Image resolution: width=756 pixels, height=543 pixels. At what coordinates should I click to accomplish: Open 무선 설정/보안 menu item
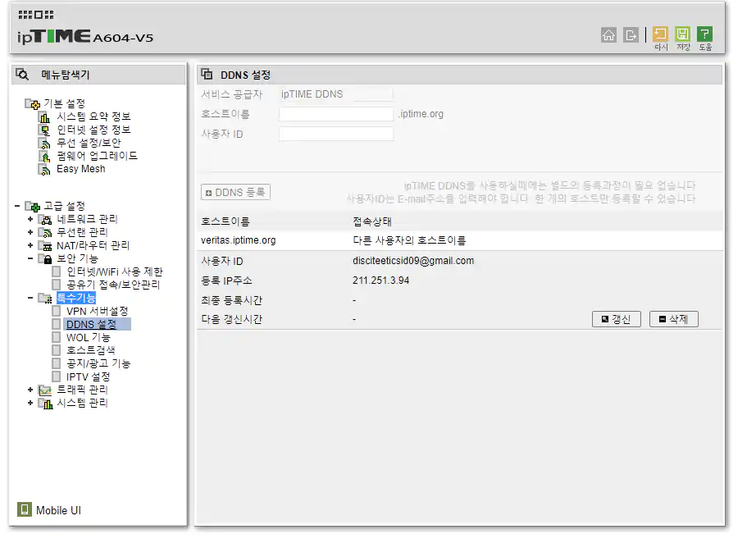point(89,143)
